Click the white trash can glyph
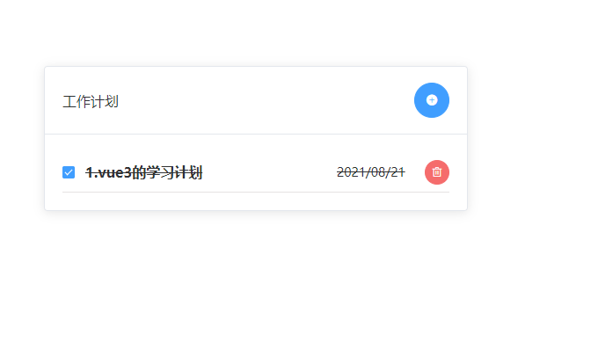The image size is (598, 364). click(x=437, y=172)
